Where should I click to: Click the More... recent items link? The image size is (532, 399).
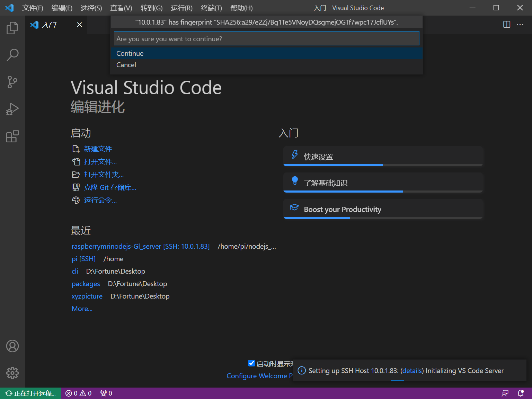[82, 309]
